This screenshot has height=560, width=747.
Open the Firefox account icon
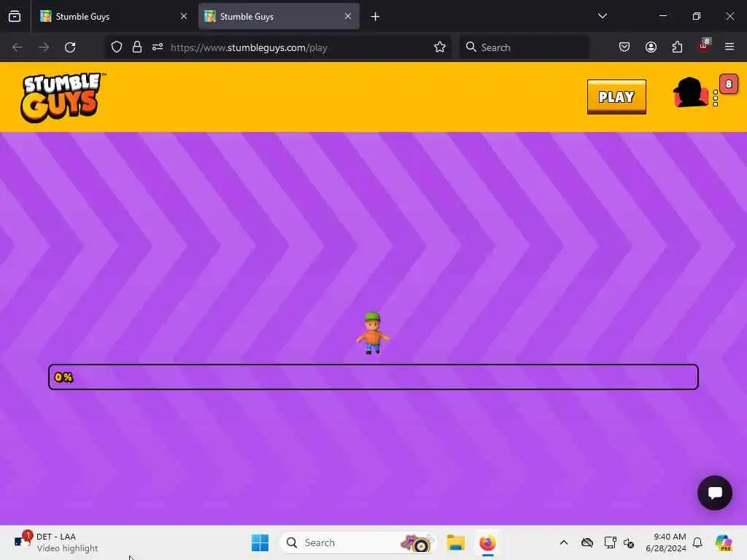tap(651, 47)
